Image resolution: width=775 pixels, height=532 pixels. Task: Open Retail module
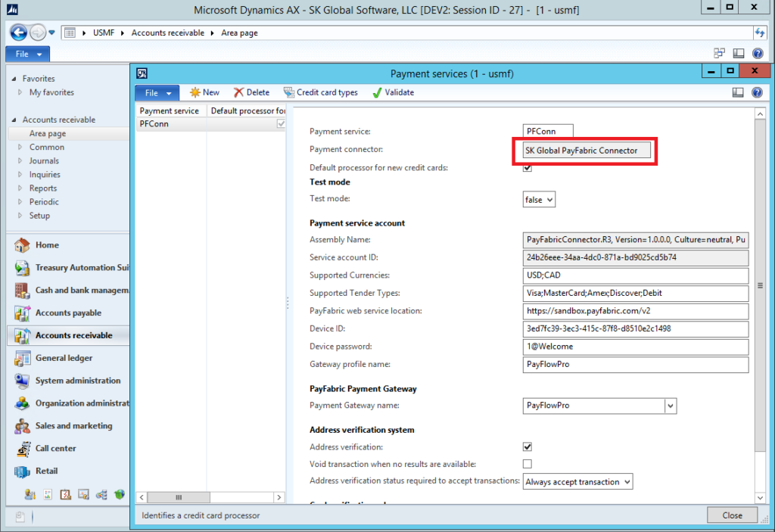68,471
